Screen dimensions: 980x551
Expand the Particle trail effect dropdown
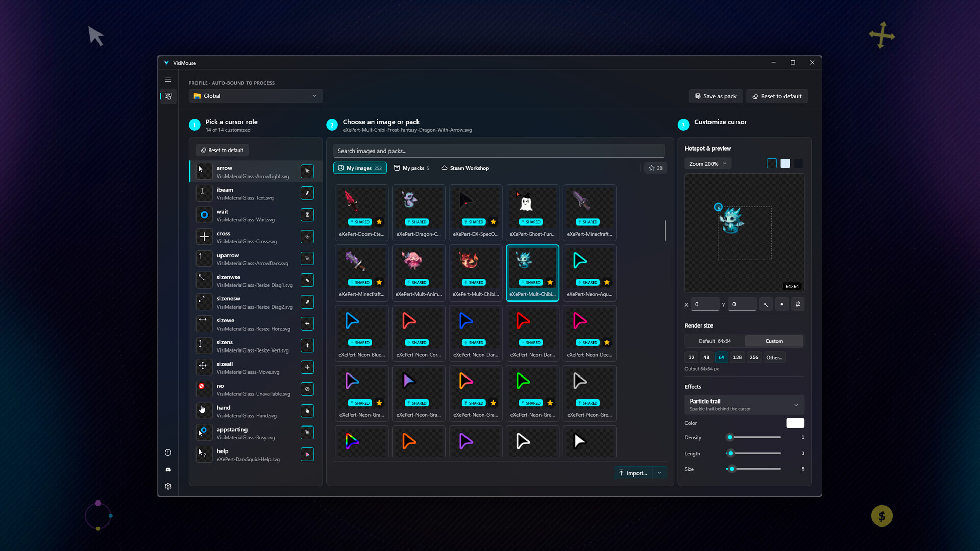pos(744,405)
